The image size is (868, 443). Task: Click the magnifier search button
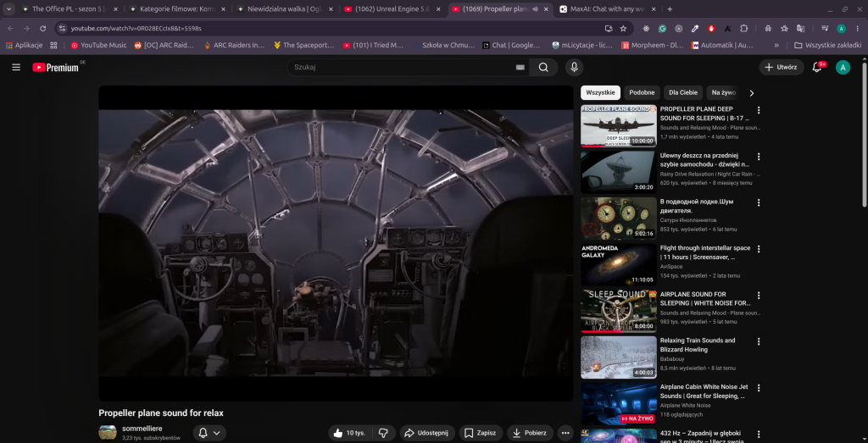[x=543, y=68]
